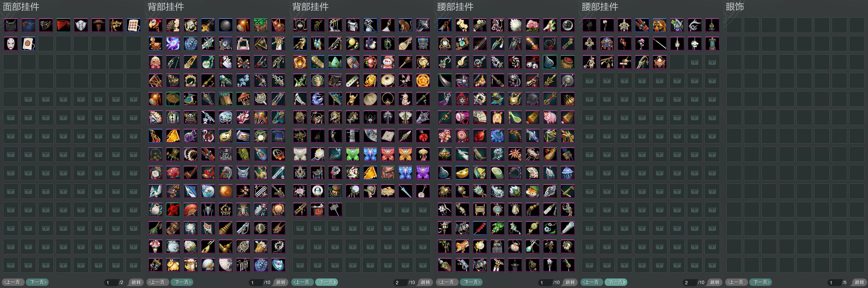Pick the golden masquerade mask pendant
This screenshot has height=288, width=868.
click(x=116, y=25)
